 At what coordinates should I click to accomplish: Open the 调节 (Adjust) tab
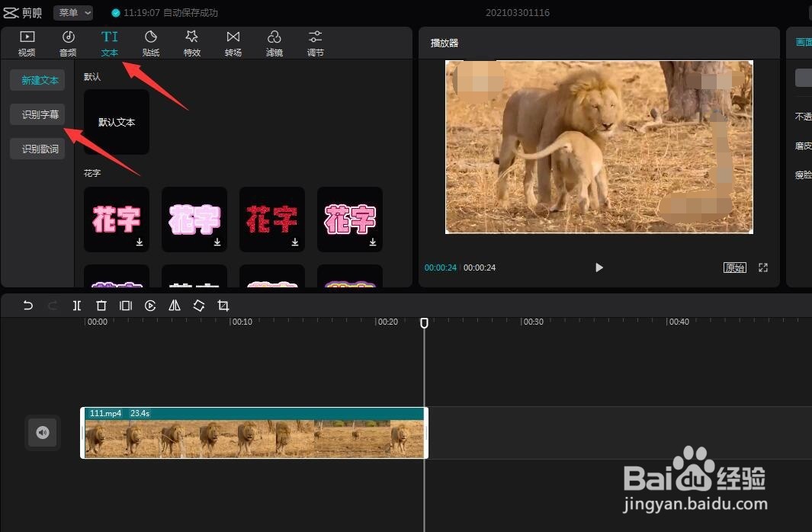click(316, 43)
